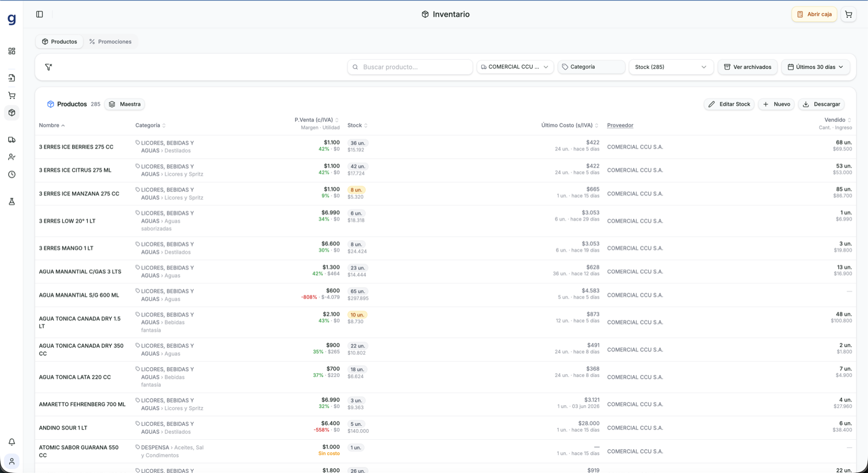
Task: Click the yellow 8 un. stock badge
Action: (x=356, y=190)
